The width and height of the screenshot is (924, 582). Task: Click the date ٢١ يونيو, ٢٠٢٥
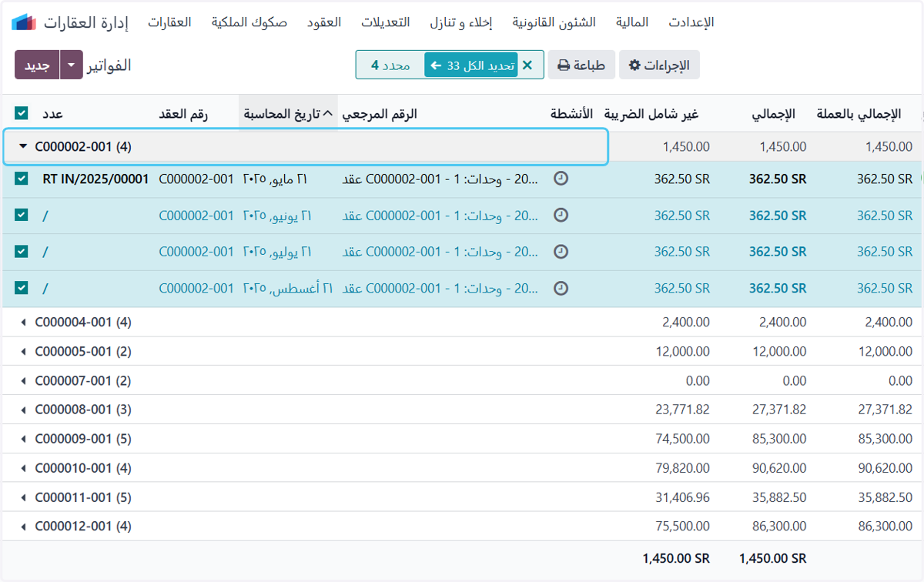coord(277,216)
